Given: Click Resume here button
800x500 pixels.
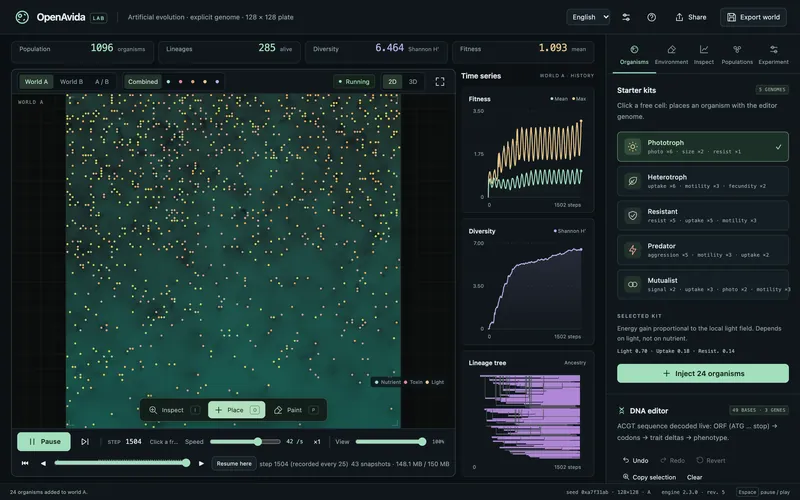Looking at the screenshot, I should (x=234, y=464).
